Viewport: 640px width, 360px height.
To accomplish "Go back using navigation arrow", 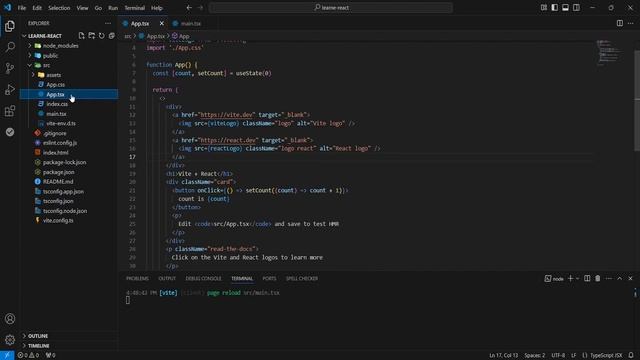I will pyautogui.click(x=189, y=8).
